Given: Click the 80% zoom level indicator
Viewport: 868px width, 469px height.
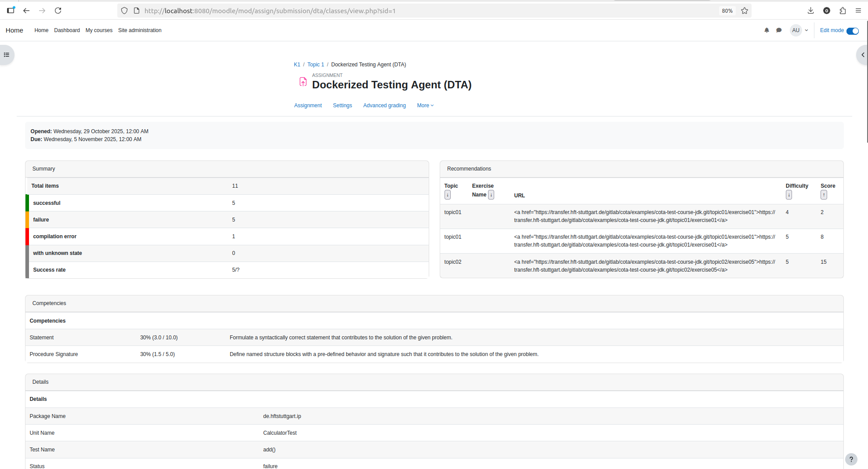Looking at the screenshot, I should point(727,11).
